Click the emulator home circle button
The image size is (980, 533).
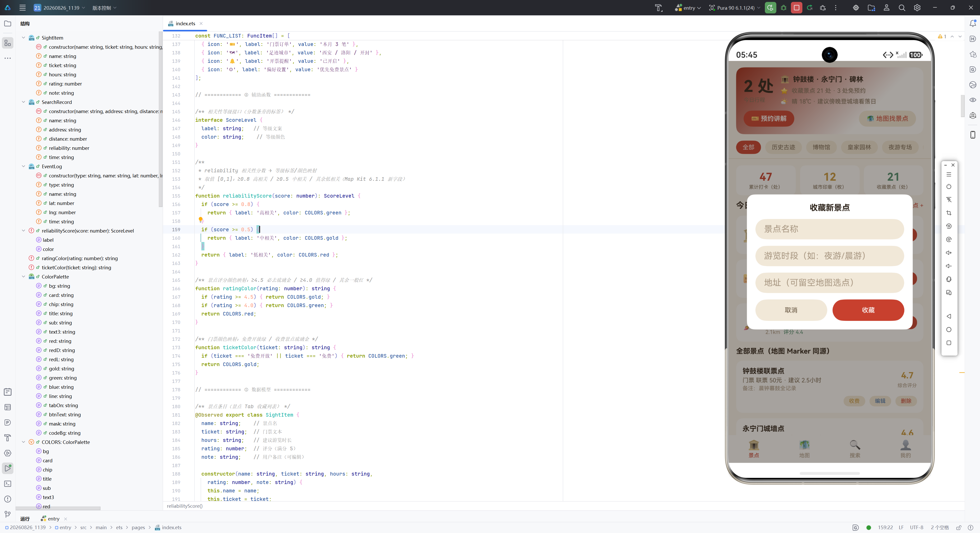tap(949, 330)
